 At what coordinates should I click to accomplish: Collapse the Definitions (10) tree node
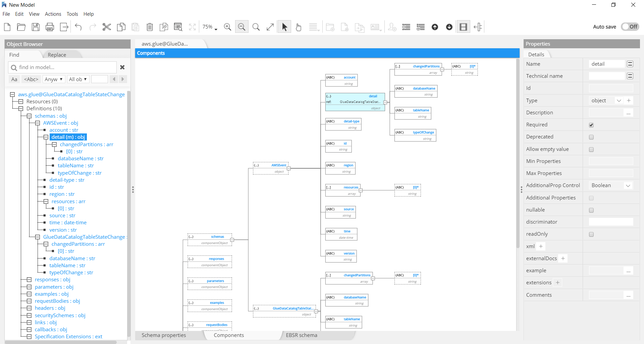[21, 109]
